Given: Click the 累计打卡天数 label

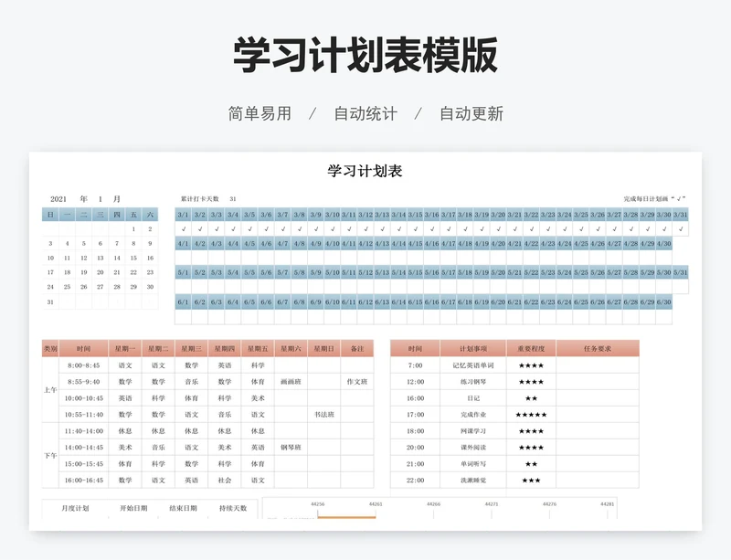Looking at the screenshot, I should [200, 198].
